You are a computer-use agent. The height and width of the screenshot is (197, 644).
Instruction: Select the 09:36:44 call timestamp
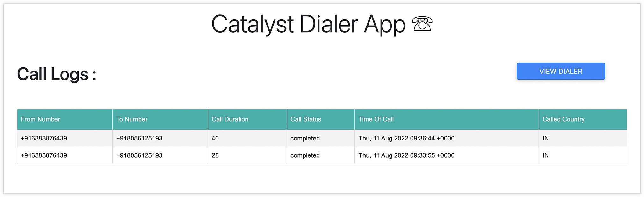[406, 138]
